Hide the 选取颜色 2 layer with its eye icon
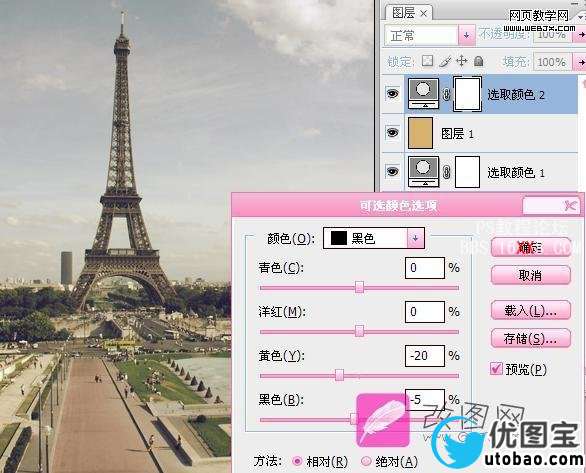Viewport: 586px width, 473px height. pyautogui.click(x=392, y=93)
